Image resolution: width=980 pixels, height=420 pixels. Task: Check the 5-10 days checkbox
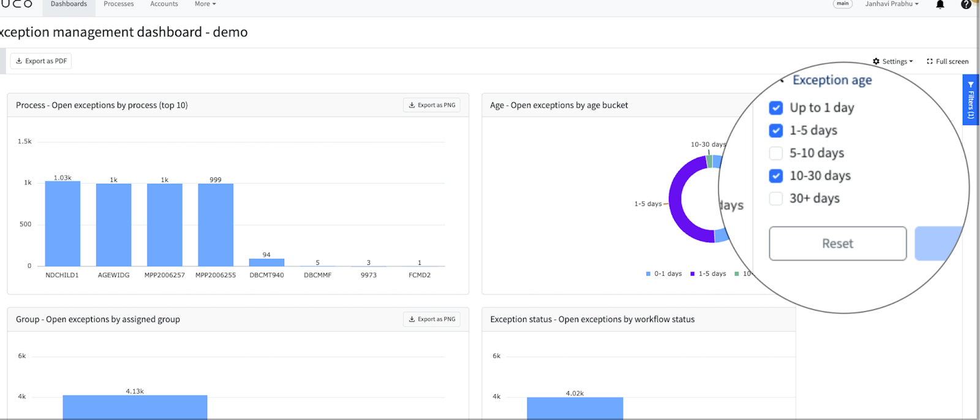(776, 153)
